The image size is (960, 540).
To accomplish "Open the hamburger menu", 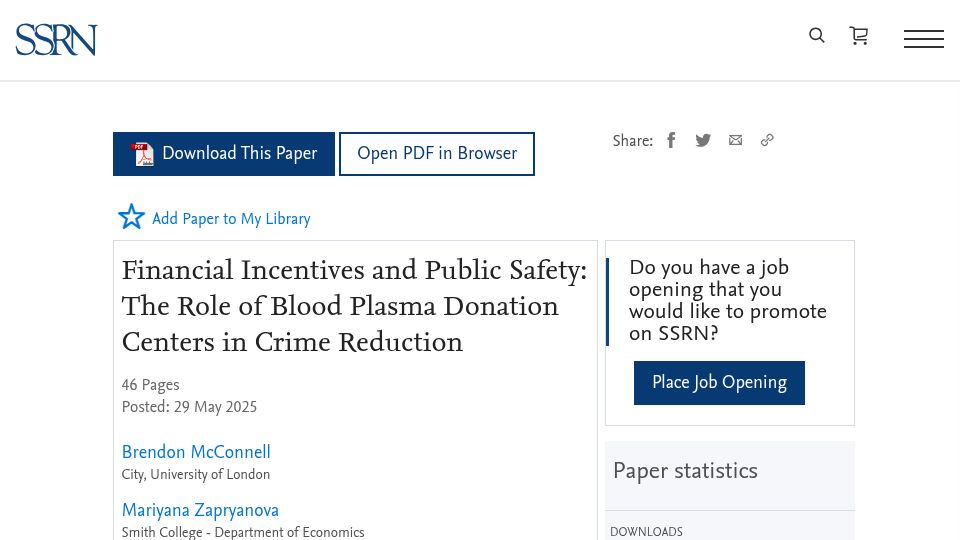I will (x=924, y=39).
